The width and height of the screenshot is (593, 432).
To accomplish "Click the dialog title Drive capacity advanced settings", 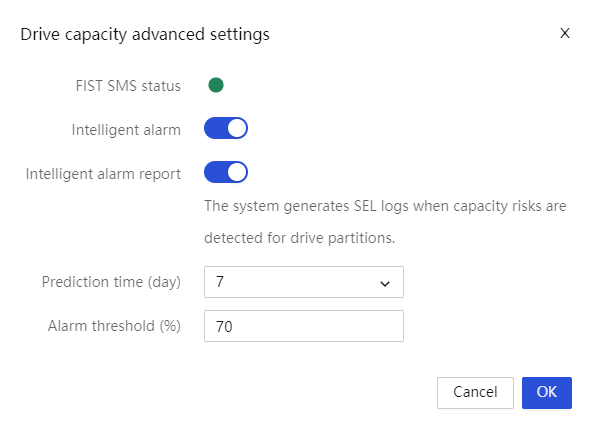I will [145, 34].
